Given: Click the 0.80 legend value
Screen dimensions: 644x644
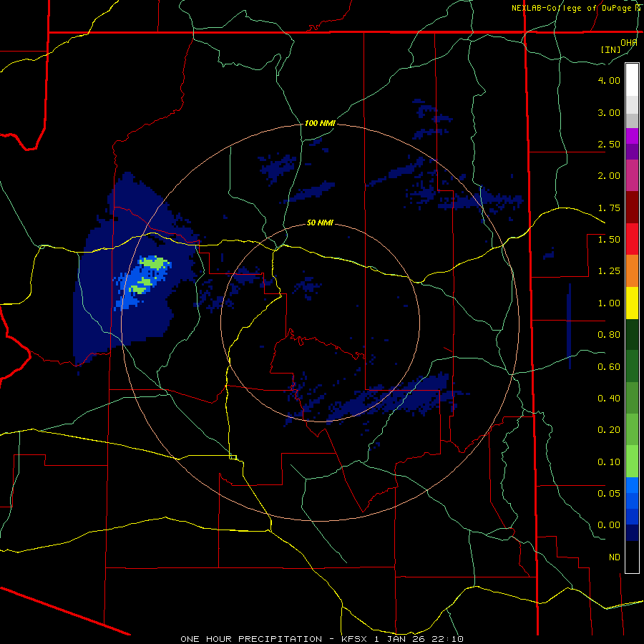Looking at the screenshot, I should click(609, 335).
